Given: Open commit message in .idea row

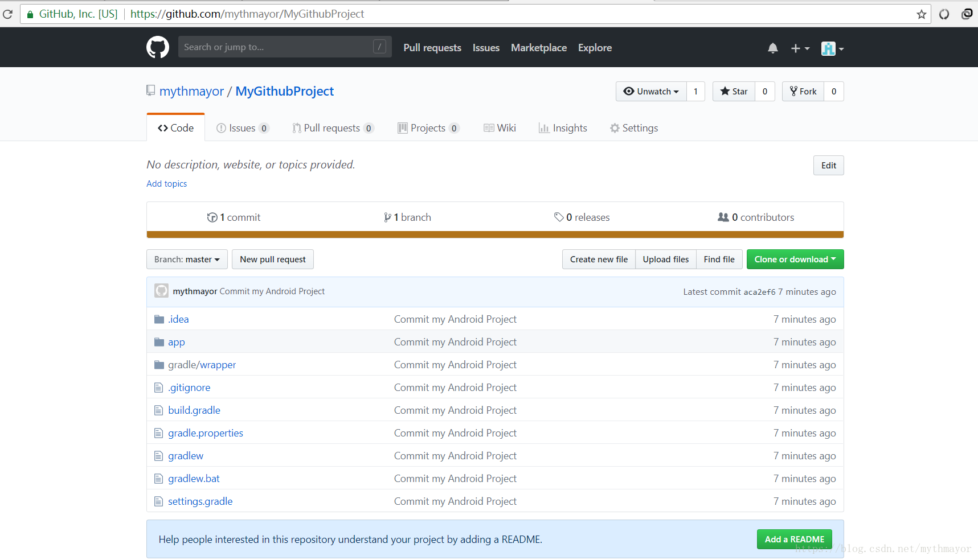Looking at the screenshot, I should pos(455,319).
